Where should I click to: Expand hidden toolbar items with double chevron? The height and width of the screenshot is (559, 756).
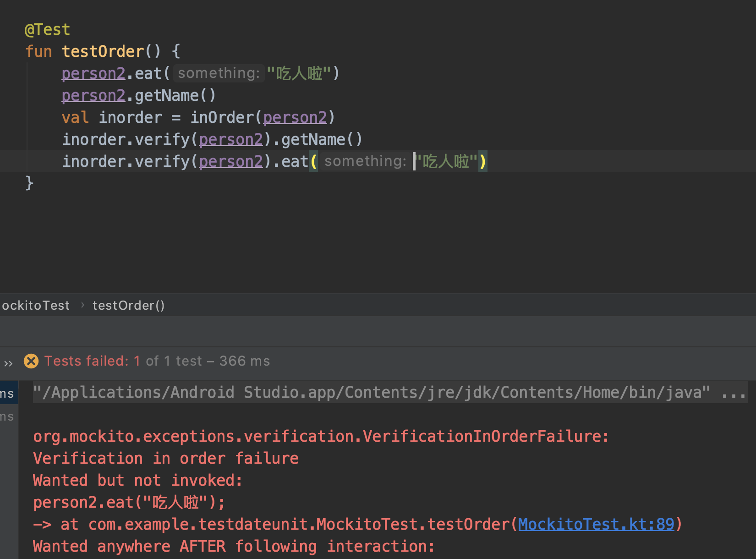[x=8, y=364]
